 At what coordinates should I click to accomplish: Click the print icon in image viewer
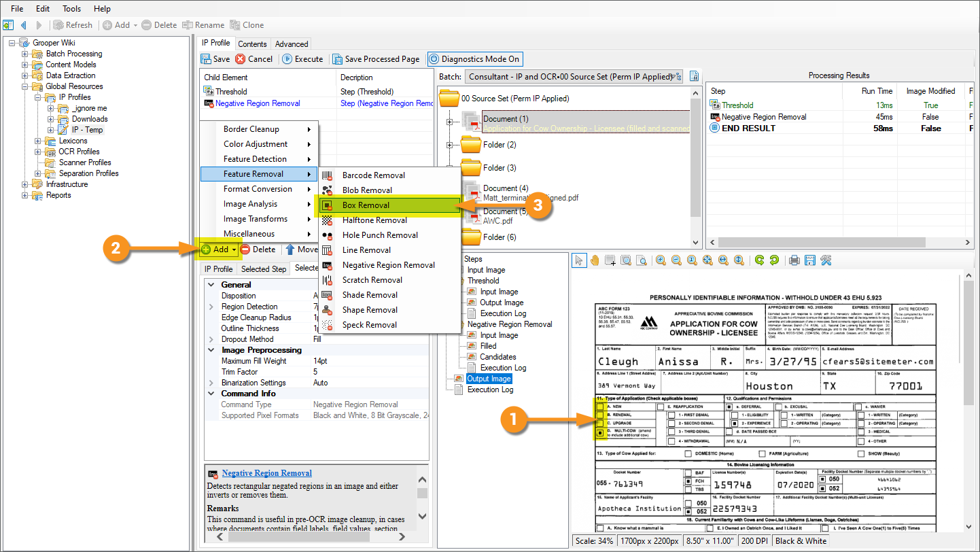tap(793, 260)
